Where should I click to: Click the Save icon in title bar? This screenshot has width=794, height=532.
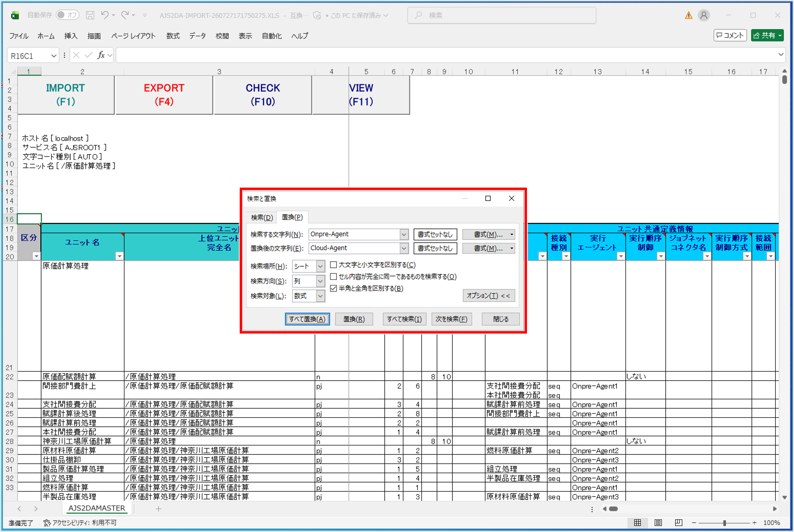point(90,15)
